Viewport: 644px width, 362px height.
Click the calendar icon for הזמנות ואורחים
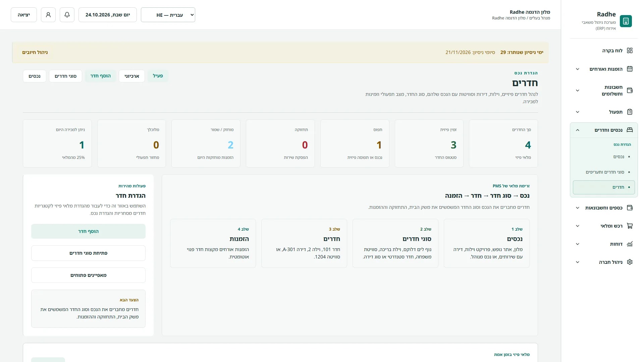(x=630, y=69)
